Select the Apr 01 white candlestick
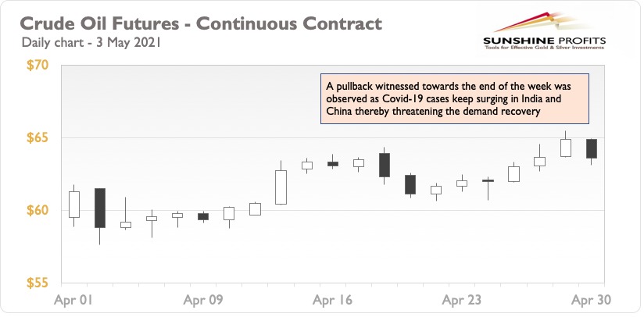 [74, 205]
